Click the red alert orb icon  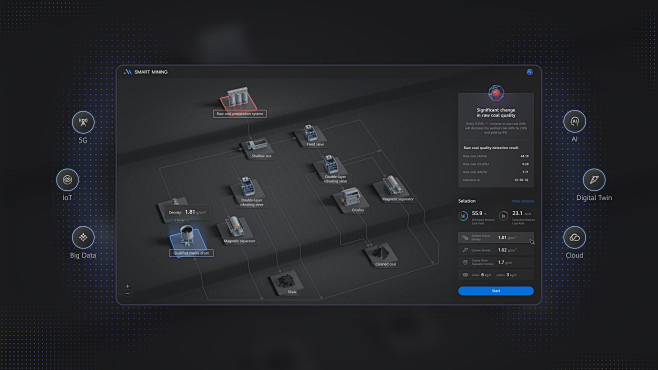point(496,93)
